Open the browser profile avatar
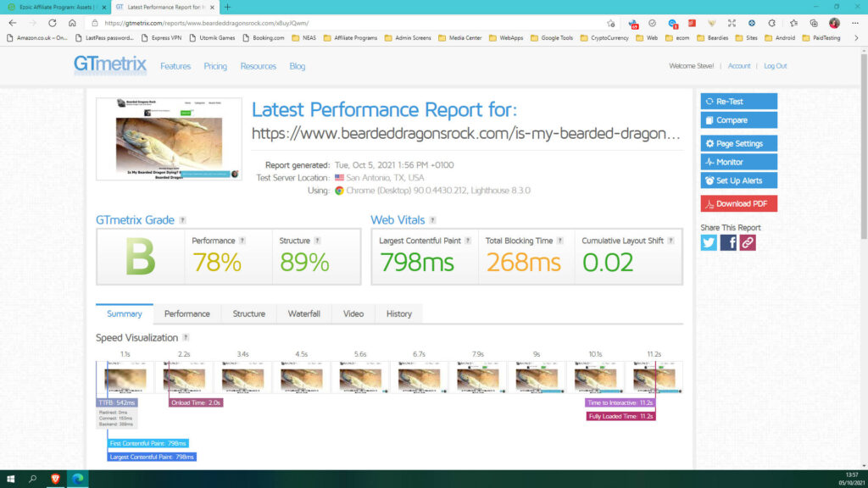Screen dimensions: 868x488 click(834, 23)
